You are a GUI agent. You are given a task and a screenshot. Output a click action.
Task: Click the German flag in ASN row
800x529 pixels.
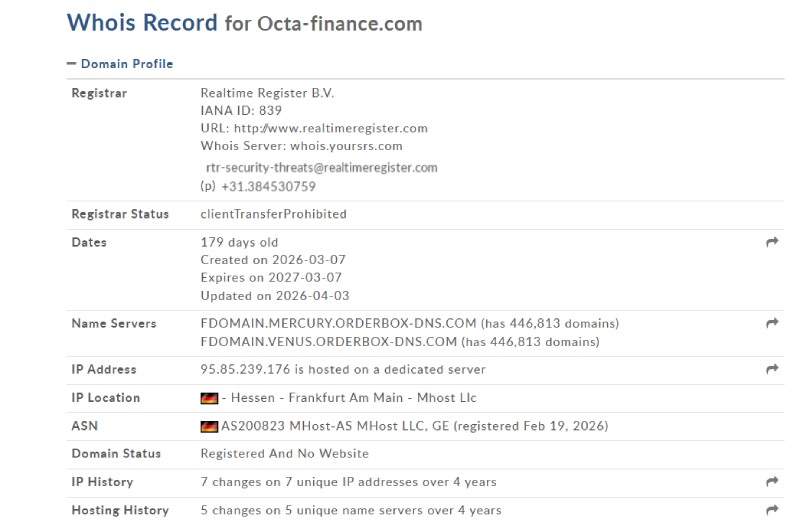[x=209, y=426]
